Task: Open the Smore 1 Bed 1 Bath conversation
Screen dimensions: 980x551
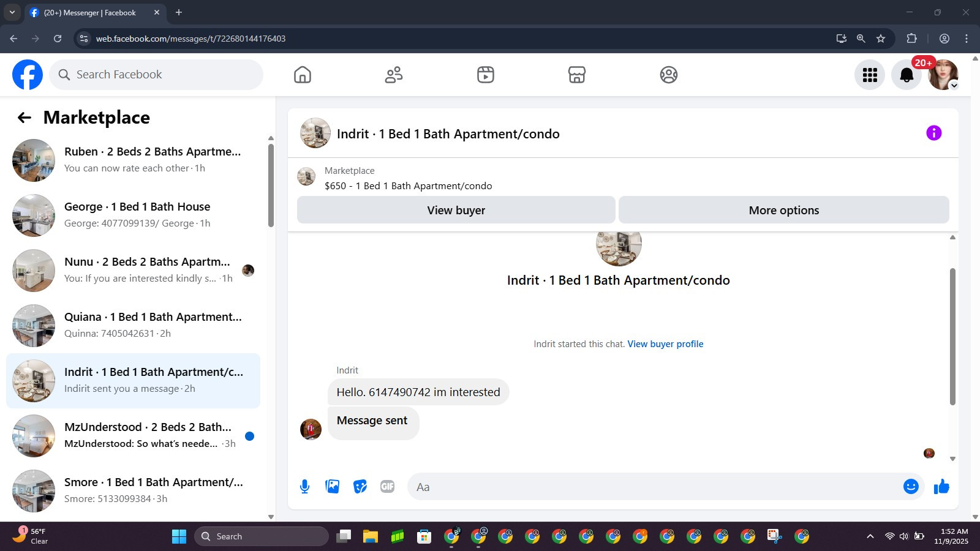Action: point(133,491)
